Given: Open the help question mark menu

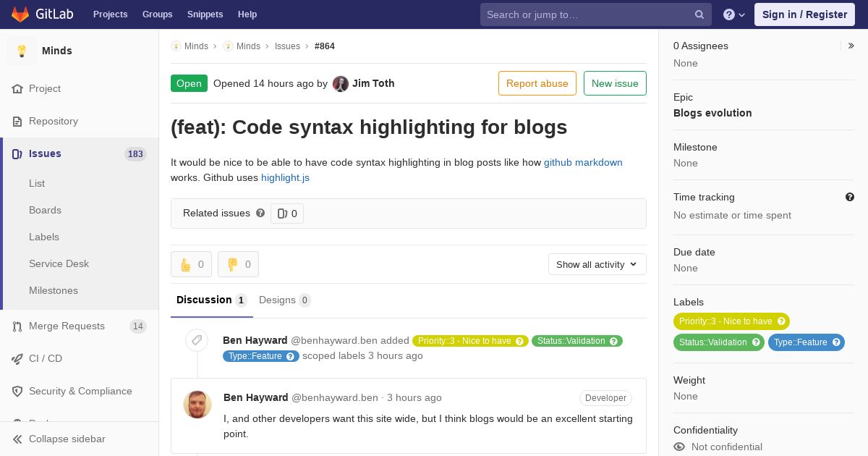Looking at the screenshot, I should click(734, 14).
